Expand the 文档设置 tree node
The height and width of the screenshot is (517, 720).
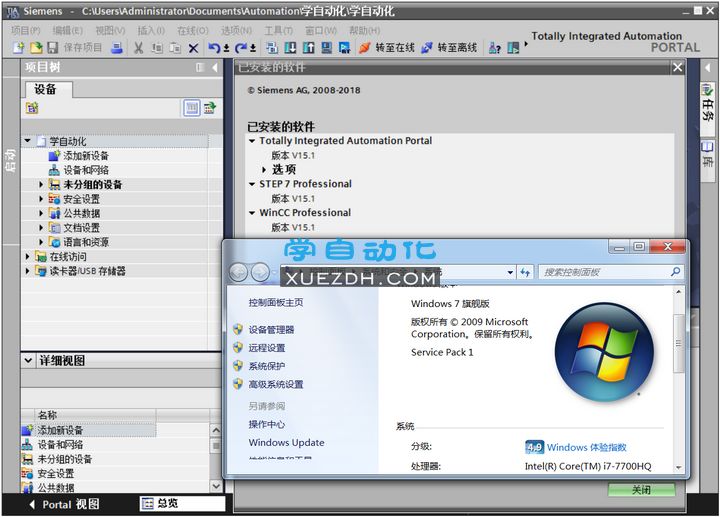(x=41, y=227)
